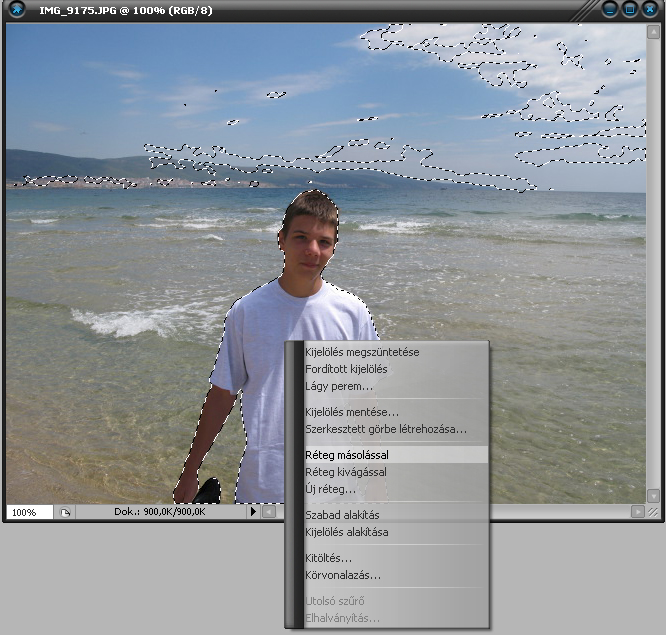Click highlighted 'Réteg másolással' menu item
Screen dimensions: 666x635
click(x=346, y=455)
